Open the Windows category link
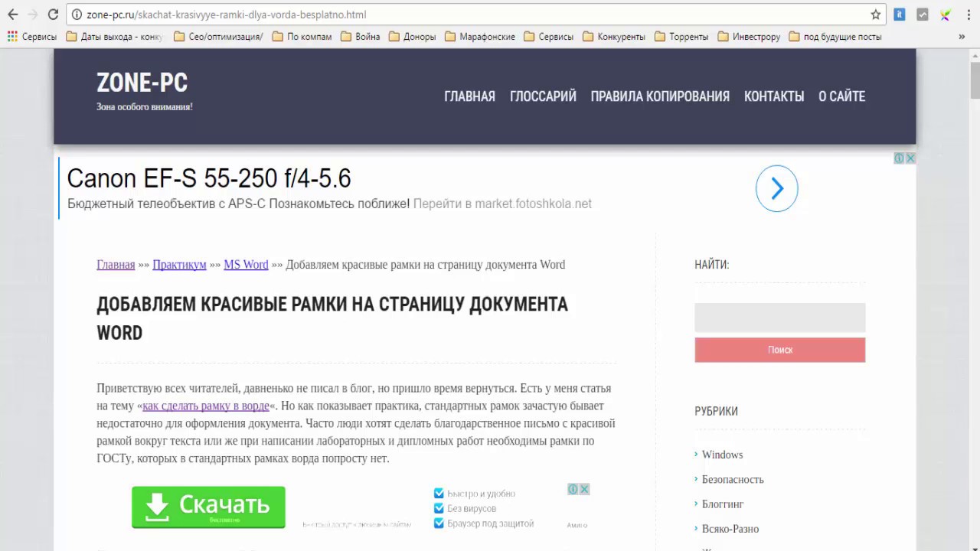This screenshot has width=980, height=551. tap(722, 455)
